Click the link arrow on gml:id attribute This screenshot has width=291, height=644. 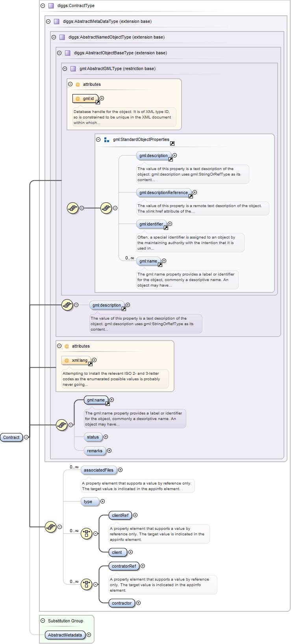point(98,102)
